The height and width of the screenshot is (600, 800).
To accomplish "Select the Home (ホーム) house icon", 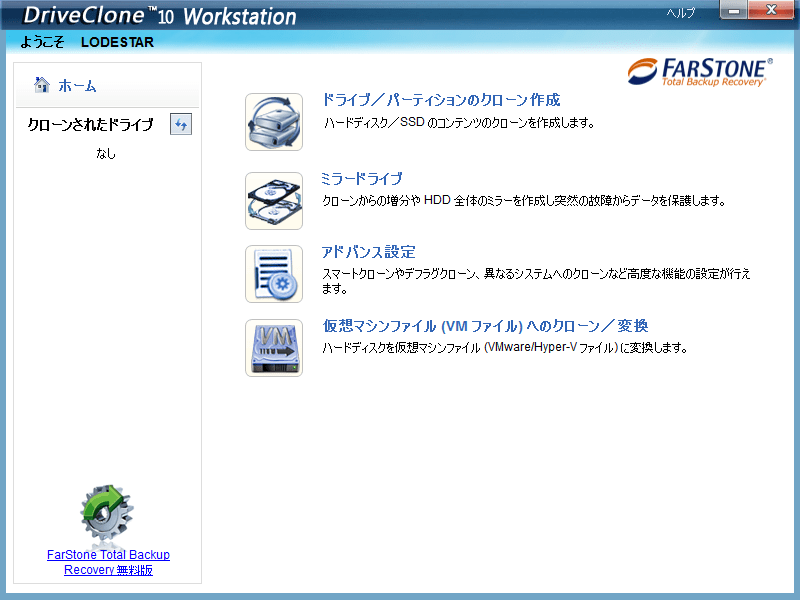I will 42,86.
